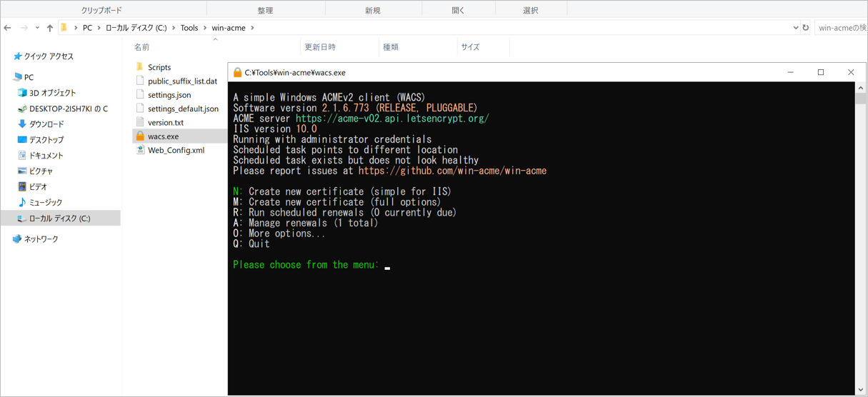The height and width of the screenshot is (397, 868).
Task: Open ピクチャ in the sidebar
Action: (41, 171)
